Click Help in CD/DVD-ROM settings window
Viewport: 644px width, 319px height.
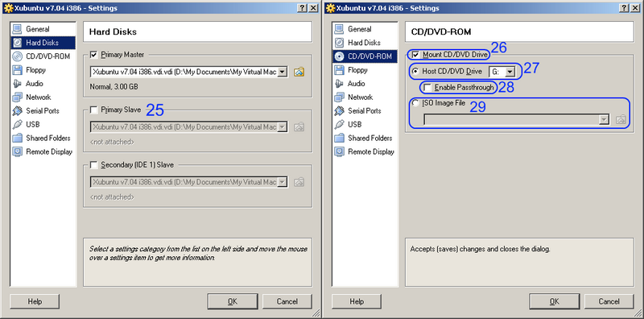coord(357,301)
